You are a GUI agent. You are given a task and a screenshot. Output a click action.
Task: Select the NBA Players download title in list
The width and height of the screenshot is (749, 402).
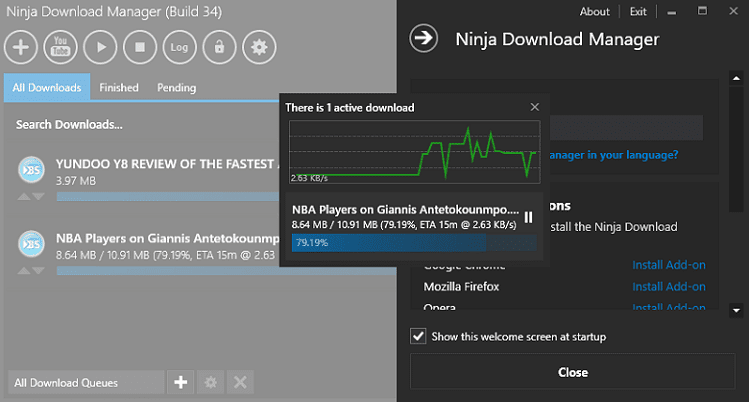click(167, 238)
